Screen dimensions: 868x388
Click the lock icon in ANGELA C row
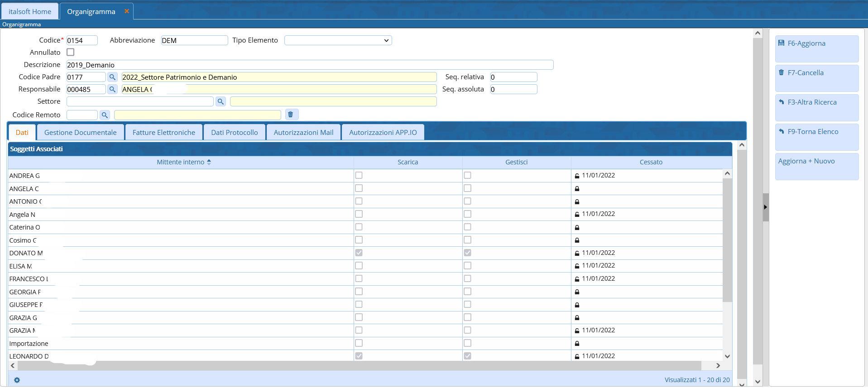click(x=577, y=189)
